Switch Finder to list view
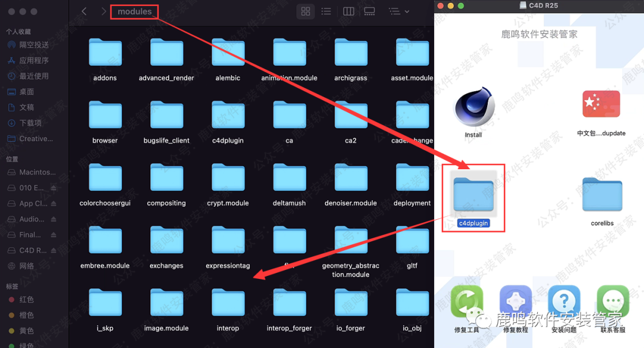 (326, 11)
